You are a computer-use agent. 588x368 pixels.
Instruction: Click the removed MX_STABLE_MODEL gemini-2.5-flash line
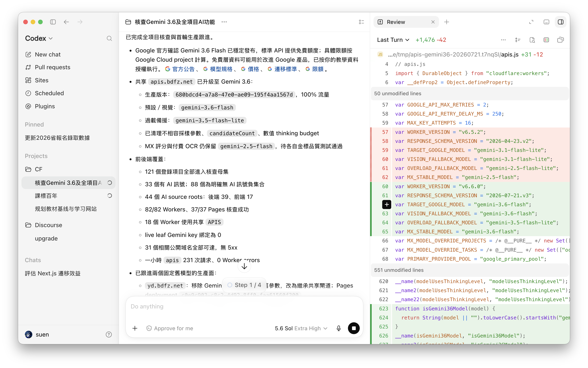(470, 177)
